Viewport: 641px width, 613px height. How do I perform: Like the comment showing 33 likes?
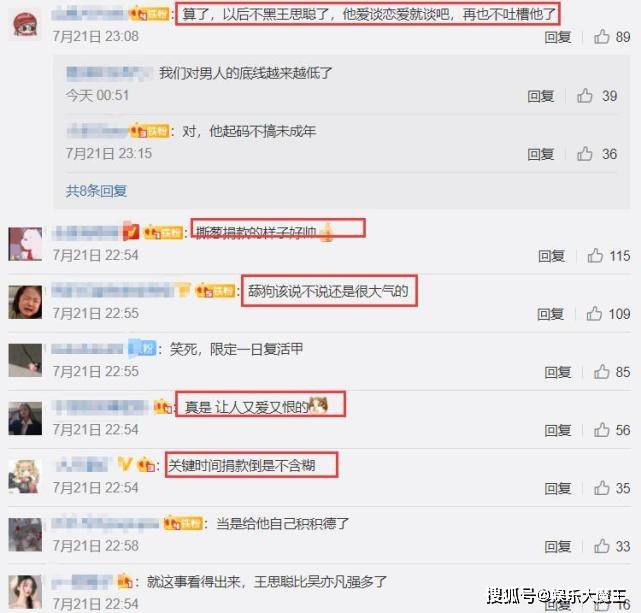602,546
